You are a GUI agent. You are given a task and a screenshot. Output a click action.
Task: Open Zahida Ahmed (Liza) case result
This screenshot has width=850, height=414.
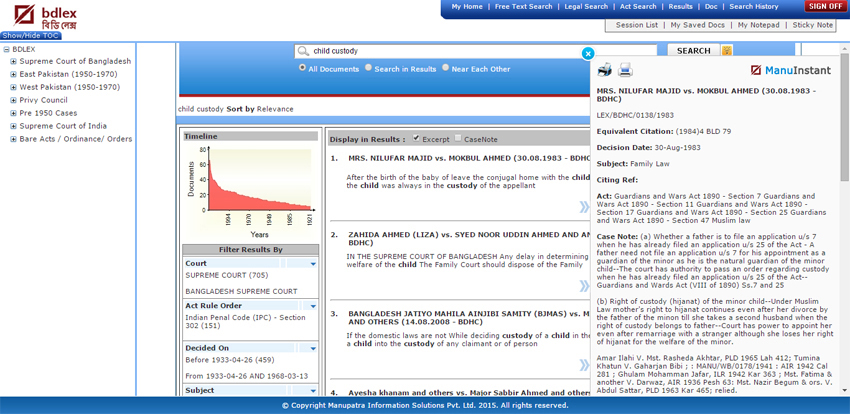[x=468, y=239]
